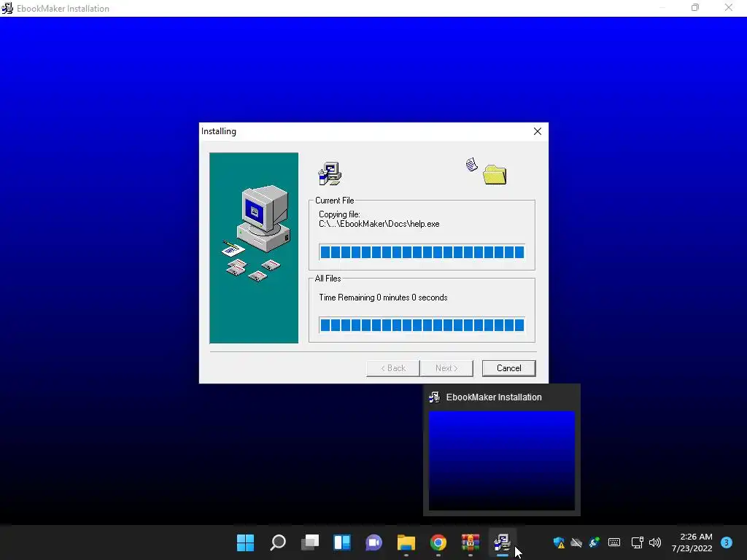The image size is (747, 560).
Task: Open Teams Chat from the taskbar
Action: (374, 542)
